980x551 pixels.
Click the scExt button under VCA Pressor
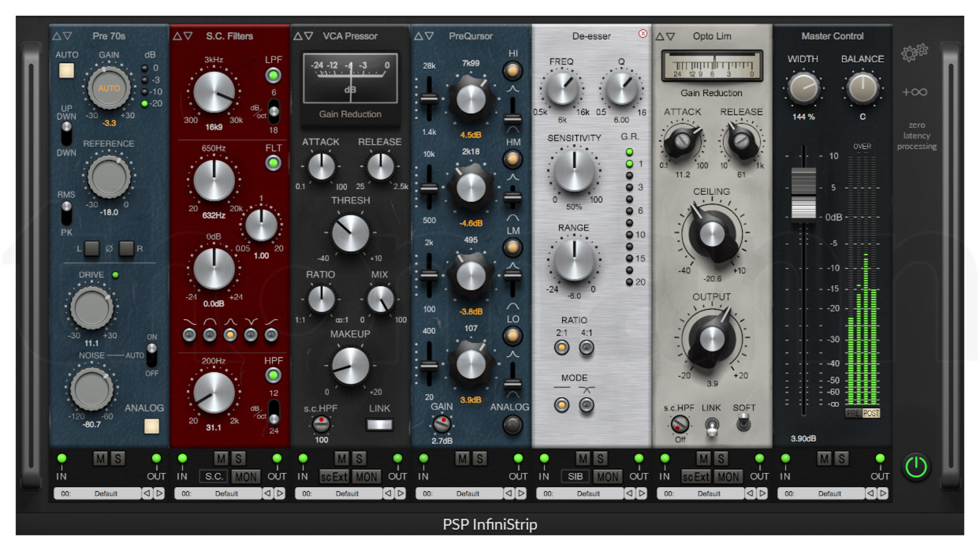(x=334, y=477)
